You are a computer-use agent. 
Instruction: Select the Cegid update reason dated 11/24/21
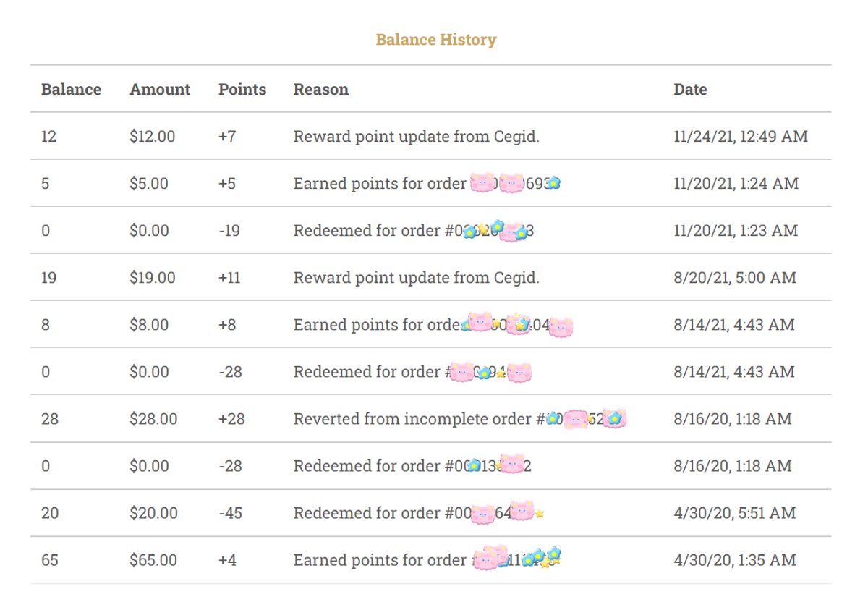click(416, 136)
